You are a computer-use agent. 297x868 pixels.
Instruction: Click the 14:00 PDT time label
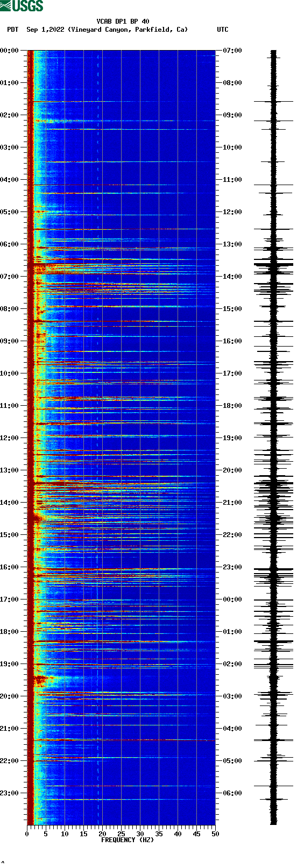10,503
